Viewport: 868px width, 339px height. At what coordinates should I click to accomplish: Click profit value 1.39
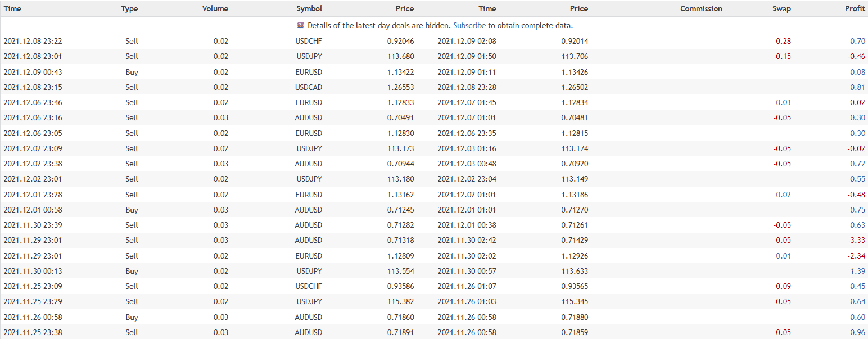point(858,271)
